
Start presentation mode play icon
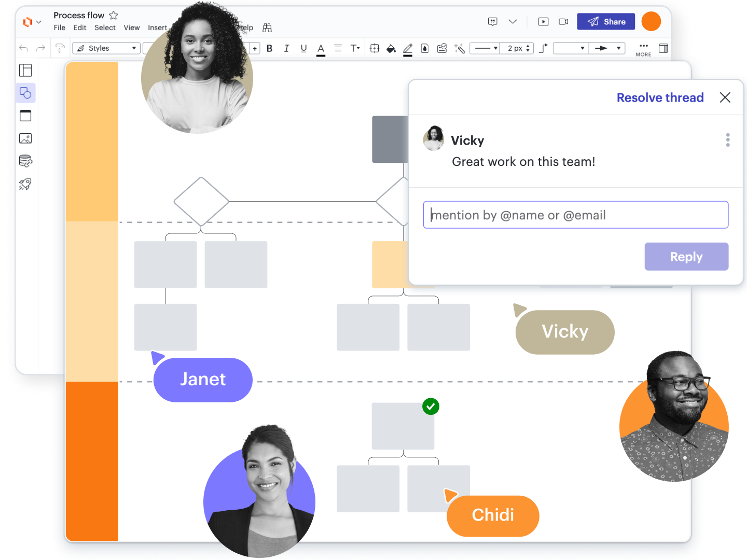(543, 22)
